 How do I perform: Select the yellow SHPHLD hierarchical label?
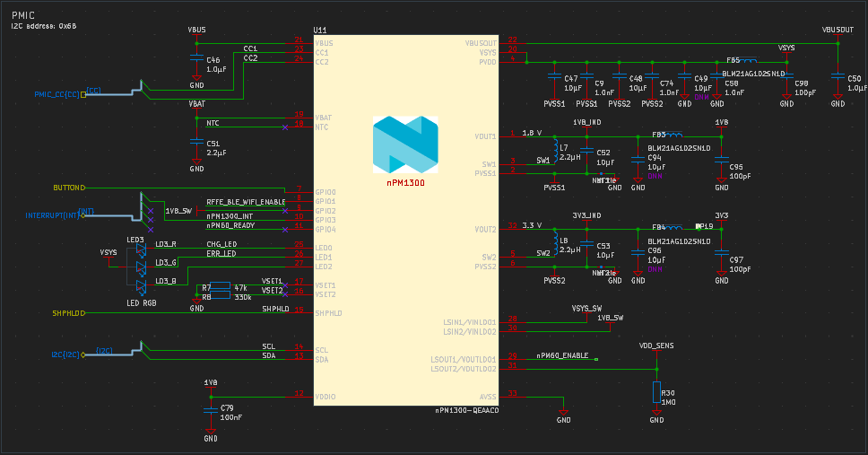pyautogui.click(x=69, y=313)
